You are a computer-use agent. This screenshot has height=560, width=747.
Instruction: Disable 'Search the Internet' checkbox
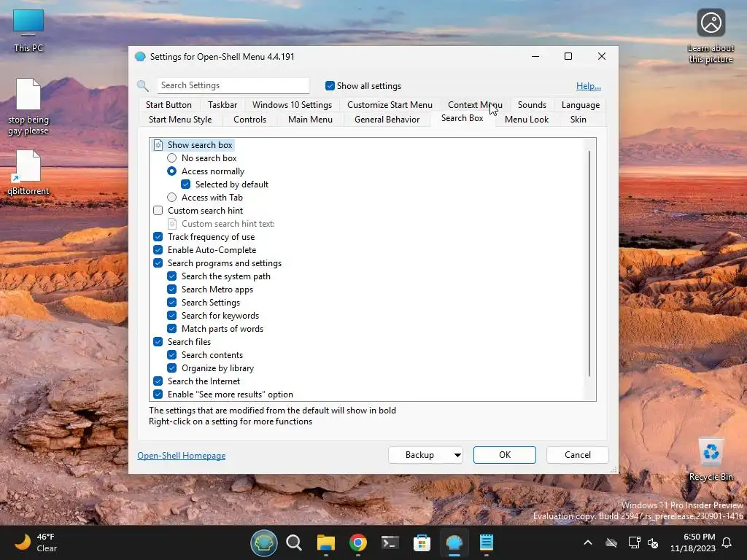click(x=158, y=381)
